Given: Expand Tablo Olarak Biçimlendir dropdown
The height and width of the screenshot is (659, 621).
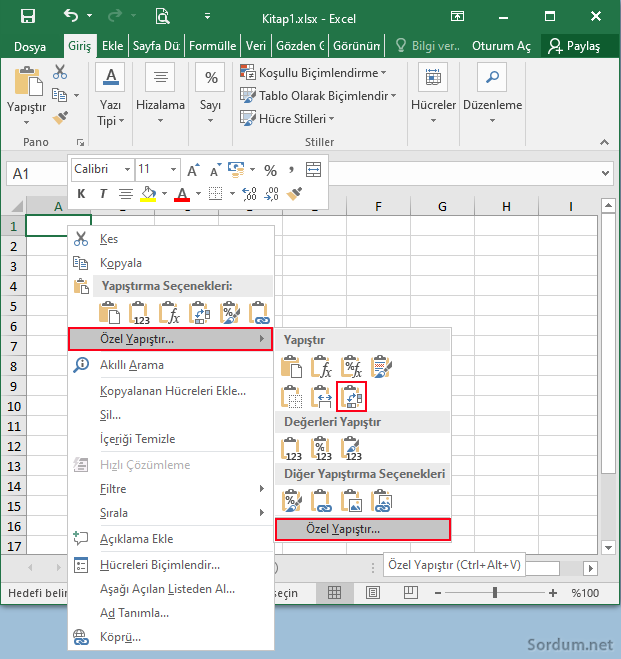Looking at the screenshot, I should click(x=393, y=96).
